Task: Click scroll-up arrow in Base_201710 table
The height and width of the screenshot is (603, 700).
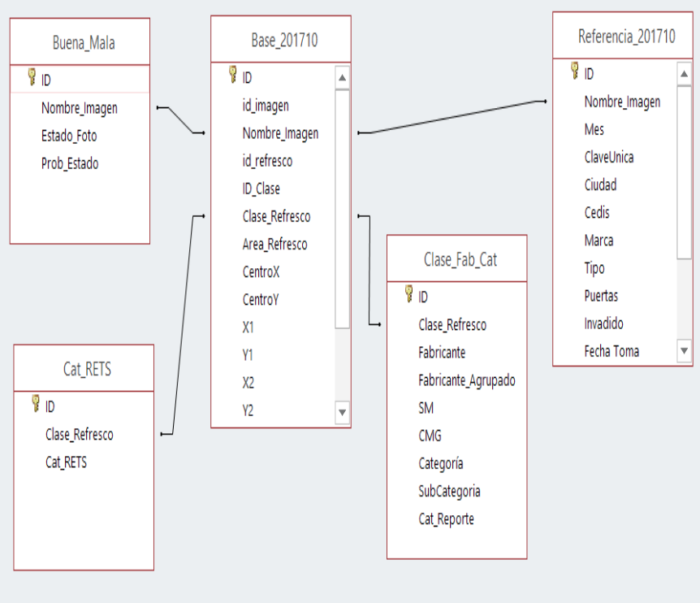Action: pos(342,78)
